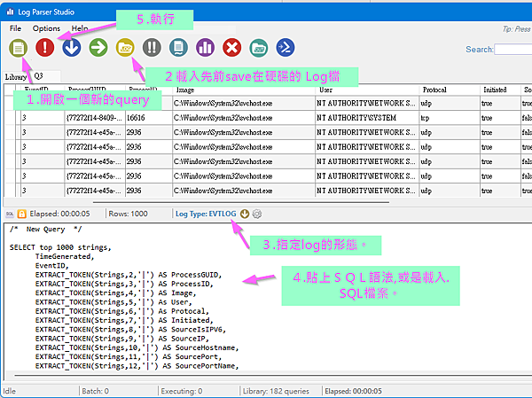Image resolution: width=532 pixels, height=398 pixels.
Task: Open the yellow log file folder icon
Action: [x=125, y=47]
